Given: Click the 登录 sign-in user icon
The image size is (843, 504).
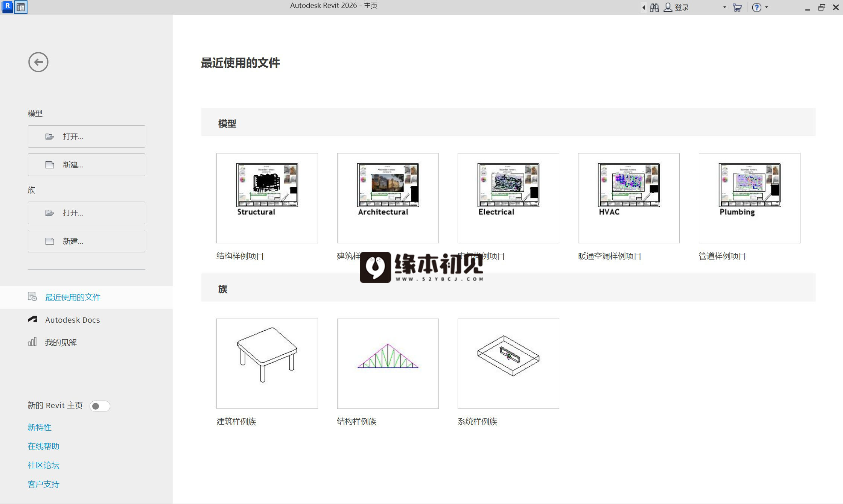Looking at the screenshot, I should (x=668, y=8).
